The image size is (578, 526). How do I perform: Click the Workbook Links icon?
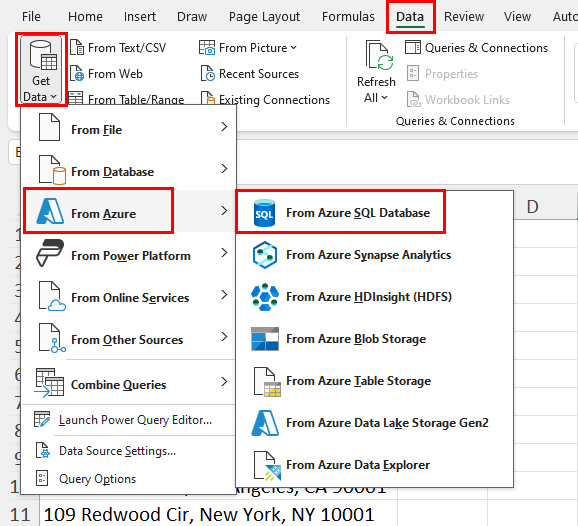413,100
